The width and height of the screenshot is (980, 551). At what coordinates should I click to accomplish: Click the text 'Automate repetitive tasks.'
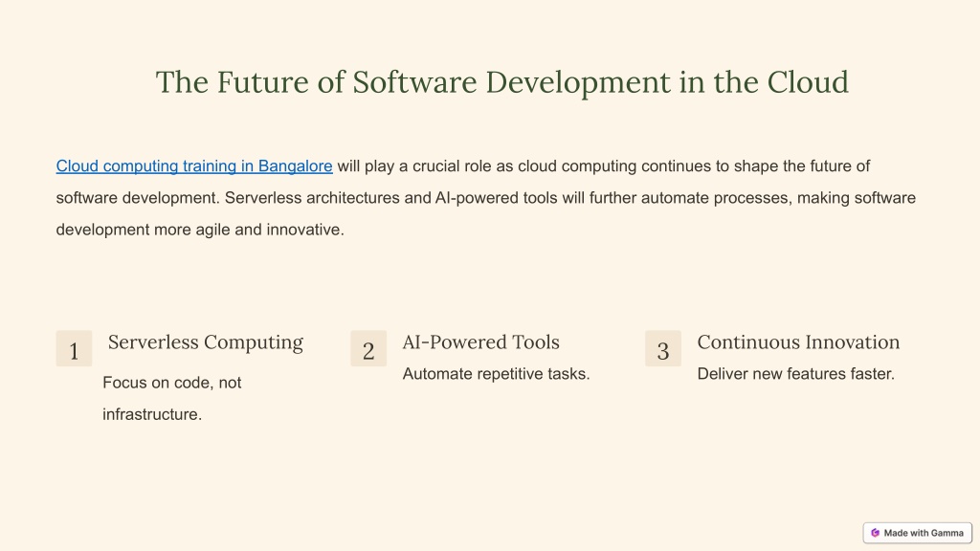(497, 374)
